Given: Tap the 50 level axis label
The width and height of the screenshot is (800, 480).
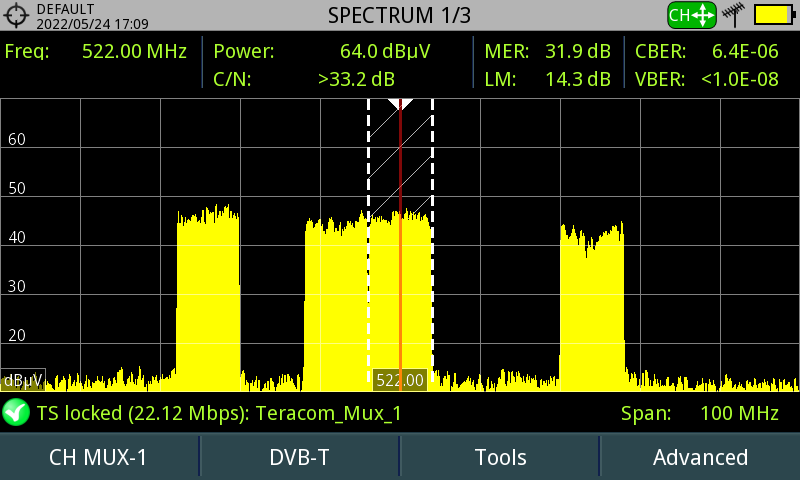Looking at the screenshot, I should 17,188.
